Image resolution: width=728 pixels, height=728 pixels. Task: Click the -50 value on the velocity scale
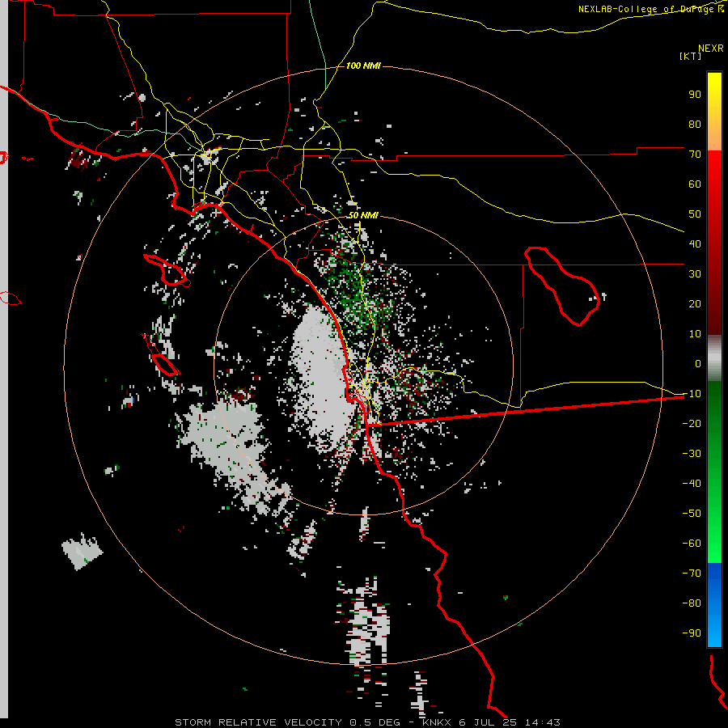click(x=692, y=514)
